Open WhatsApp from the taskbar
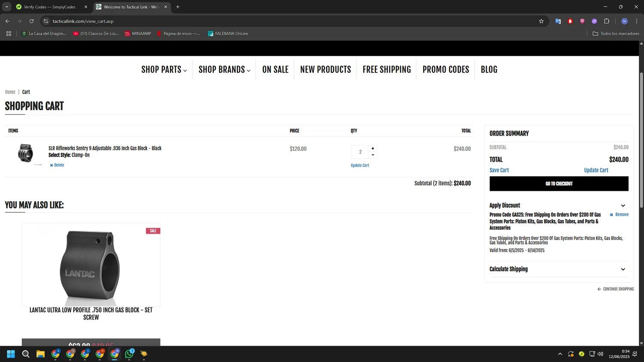The image size is (644, 362). click(x=129, y=354)
